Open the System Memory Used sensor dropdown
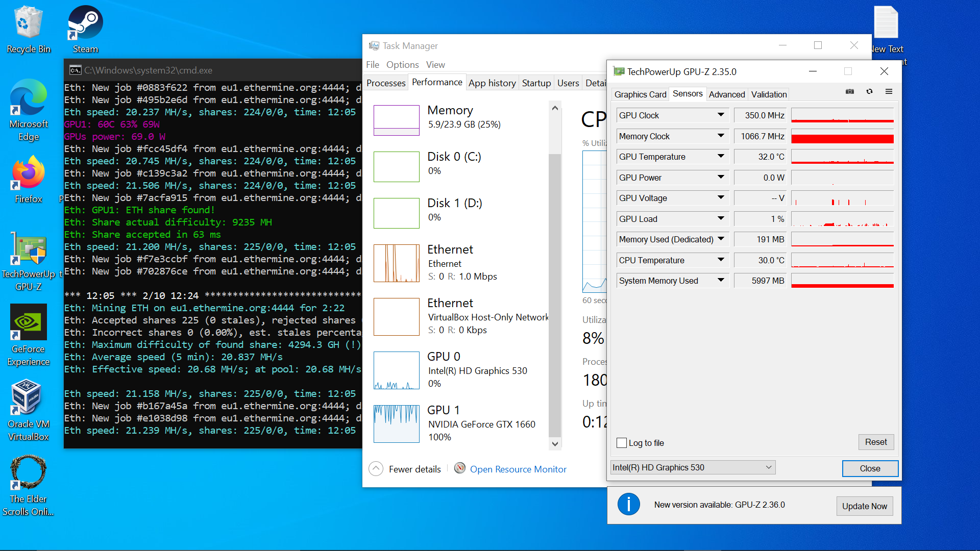Viewport: 980px width, 551px height. point(721,281)
